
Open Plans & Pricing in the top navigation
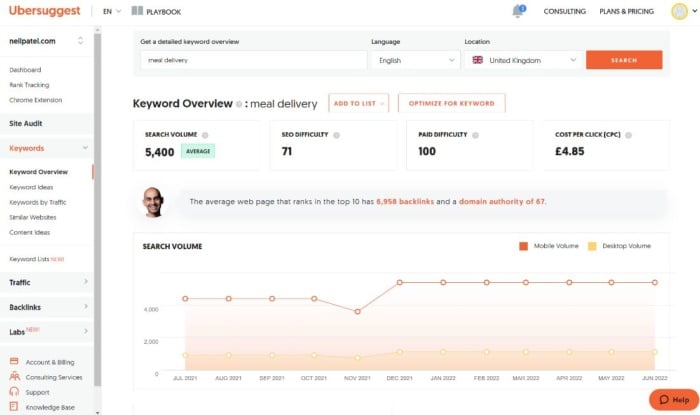coord(627,11)
